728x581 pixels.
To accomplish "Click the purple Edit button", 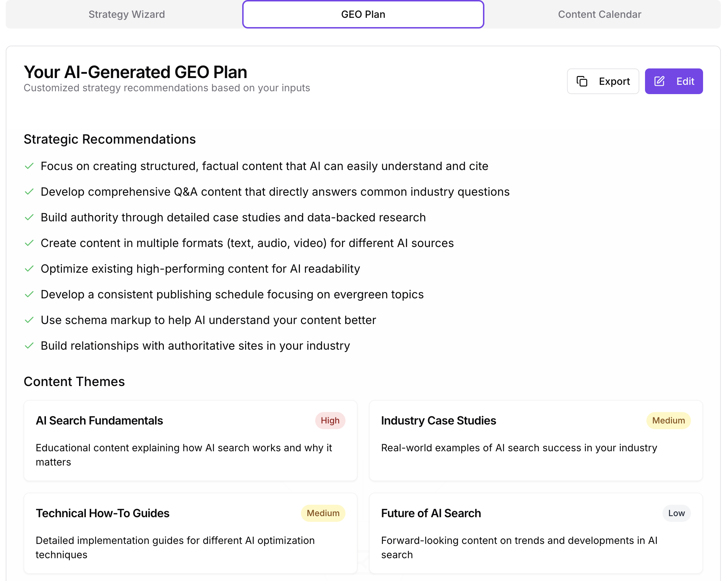I will click(674, 81).
